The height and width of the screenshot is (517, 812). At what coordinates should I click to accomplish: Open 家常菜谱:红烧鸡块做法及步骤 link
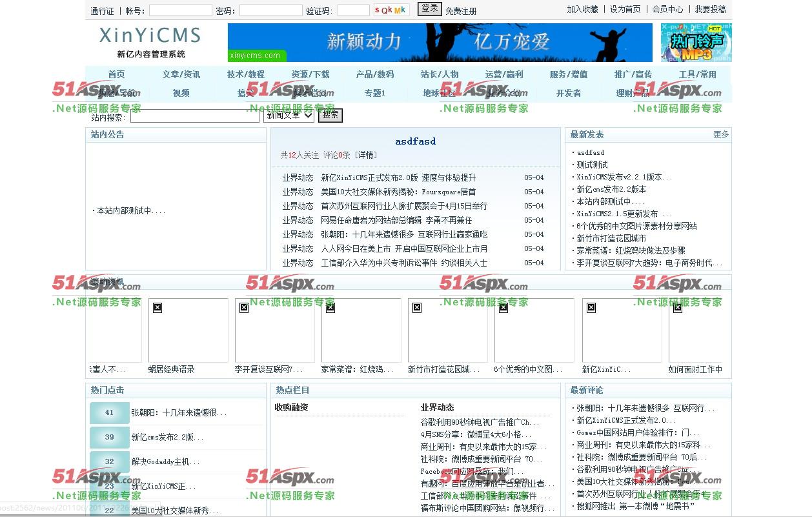point(631,250)
